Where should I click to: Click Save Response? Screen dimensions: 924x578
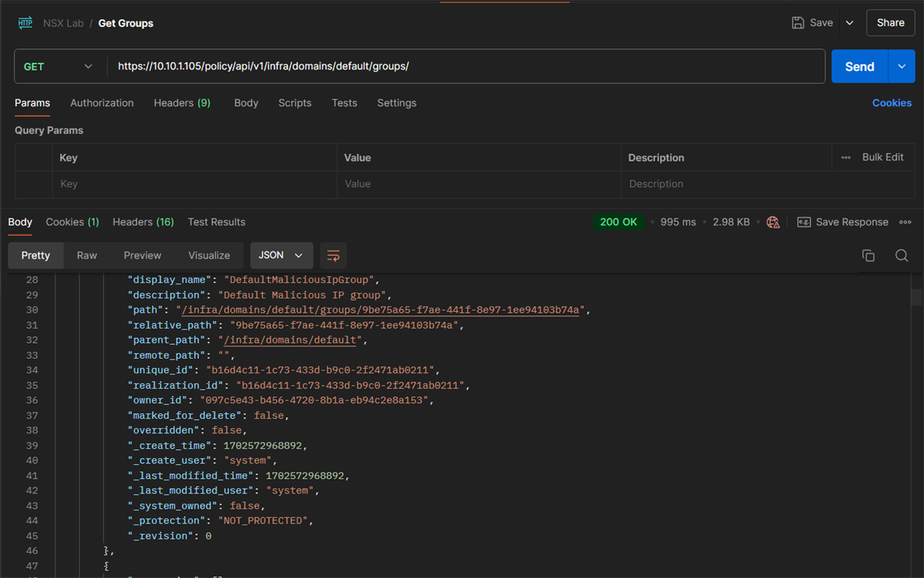pyautogui.click(x=842, y=222)
